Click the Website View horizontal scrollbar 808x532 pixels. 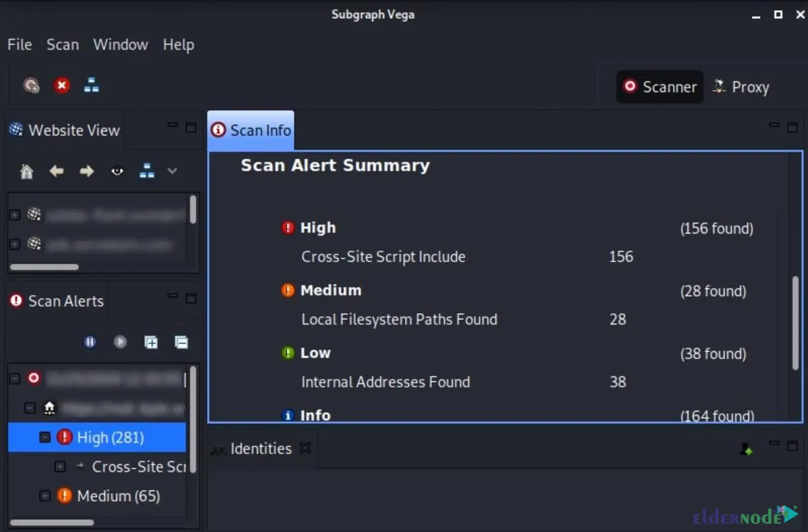point(44,267)
